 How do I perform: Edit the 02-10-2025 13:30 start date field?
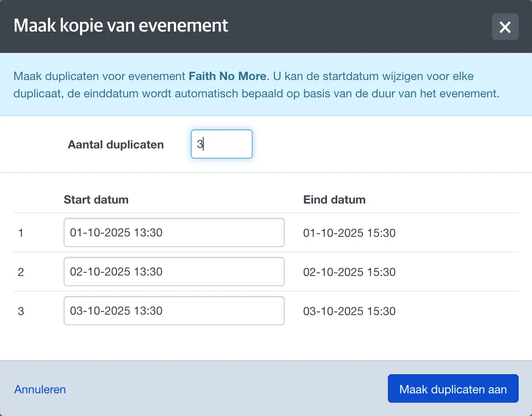tap(174, 272)
